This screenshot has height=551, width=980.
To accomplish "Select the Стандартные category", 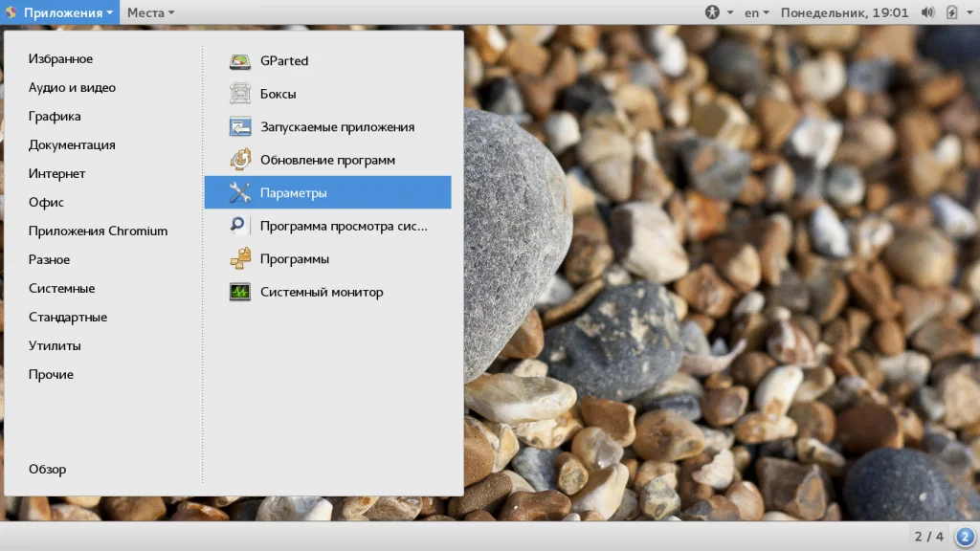I will click(x=68, y=318).
